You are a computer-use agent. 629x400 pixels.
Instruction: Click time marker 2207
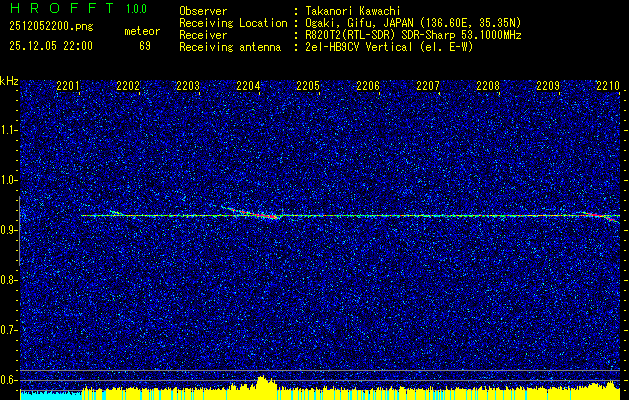pos(428,86)
